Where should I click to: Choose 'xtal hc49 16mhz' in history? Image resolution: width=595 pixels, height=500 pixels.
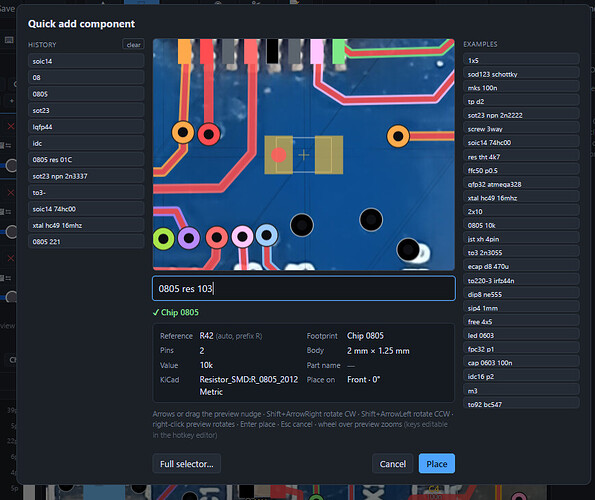(x=86, y=225)
